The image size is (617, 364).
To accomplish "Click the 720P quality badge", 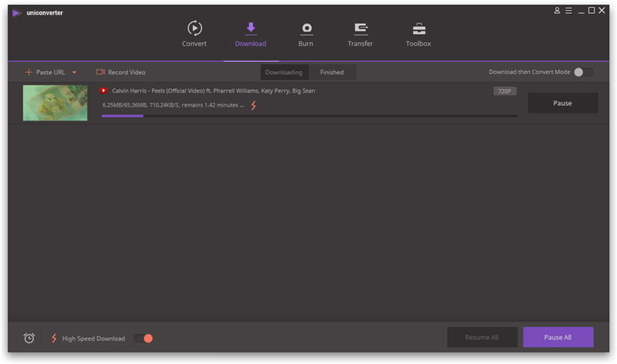I will pyautogui.click(x=504, y=91).
